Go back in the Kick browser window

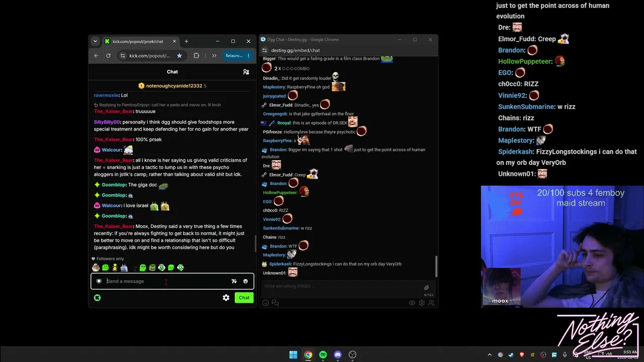96,55
